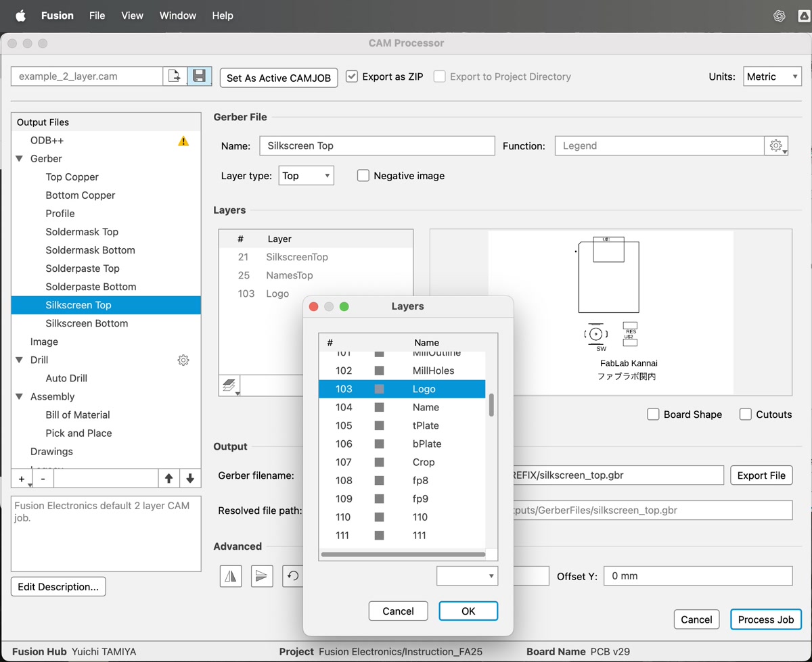Open the Layer type dropdown
This screenshot has width=812, height=662.
click(306, 176)
